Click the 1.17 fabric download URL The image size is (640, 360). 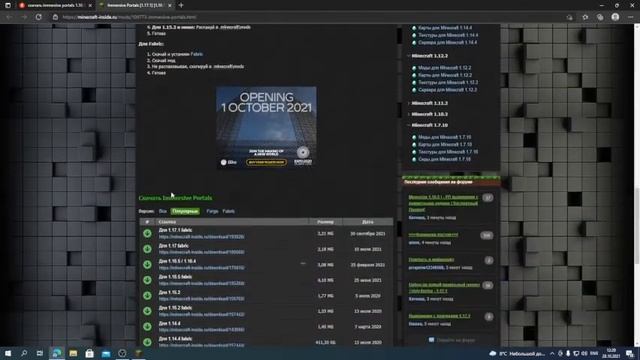pyautogui.click(x=201, y=252)
